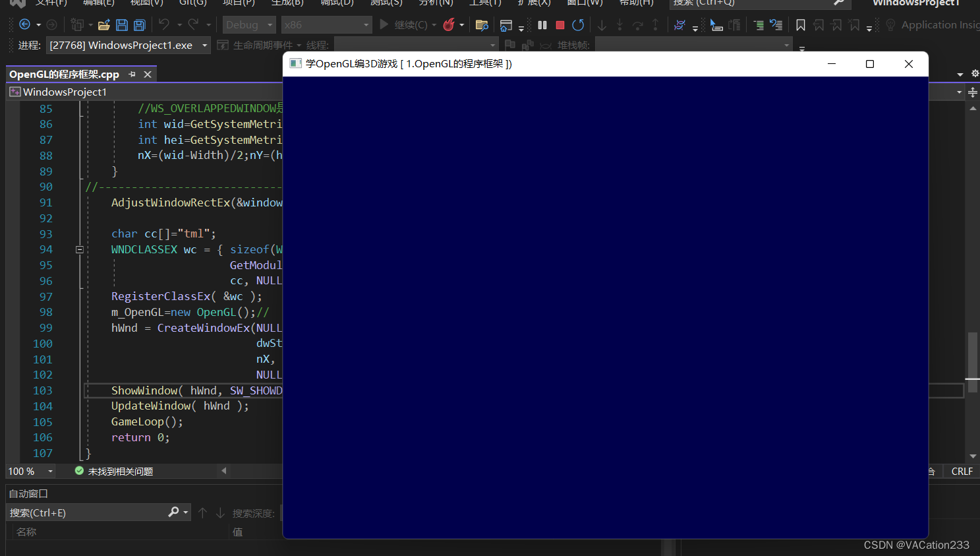
Task: Toggle bookmark on the current line
Action: [801, 25]
